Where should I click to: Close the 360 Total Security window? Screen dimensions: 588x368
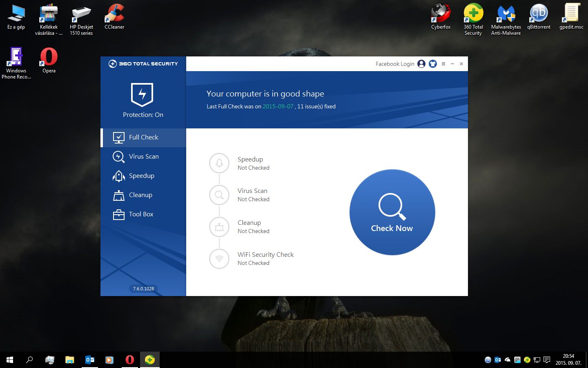click(461, 64)
